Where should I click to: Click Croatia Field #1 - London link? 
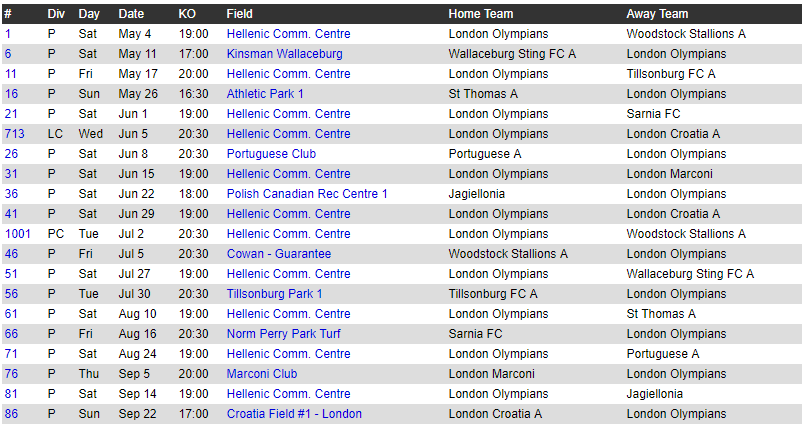[294, 414]
